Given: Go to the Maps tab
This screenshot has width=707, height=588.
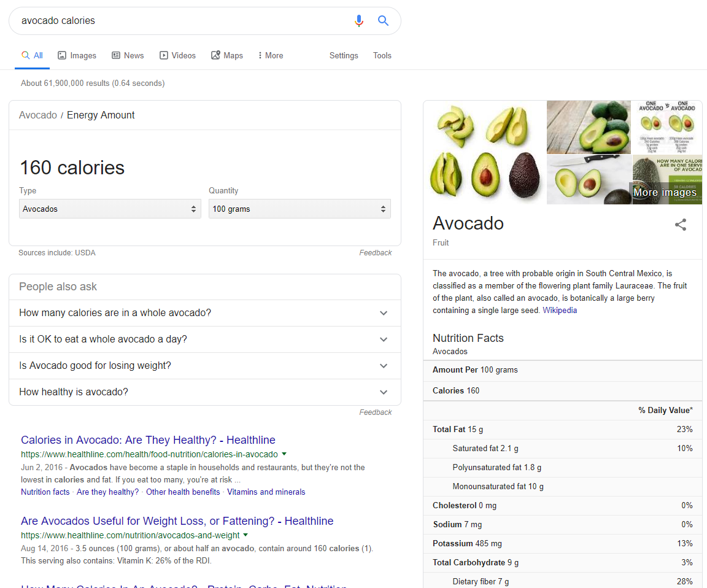Looking at the screenshot, I should [227, 55].
